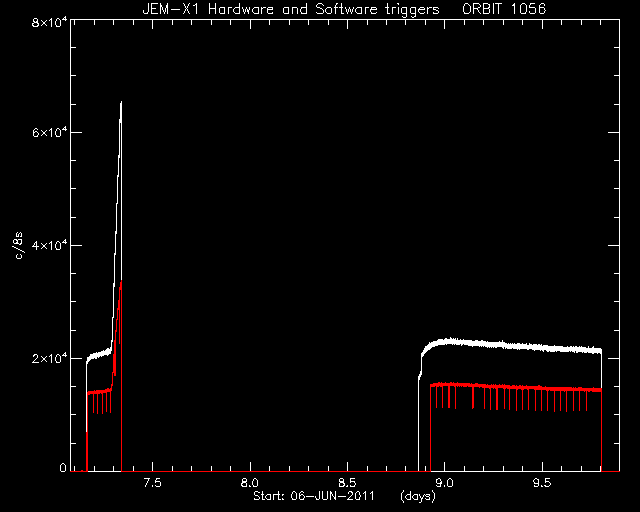Click the 0 y-axis origin label

(x=63, y=467)
